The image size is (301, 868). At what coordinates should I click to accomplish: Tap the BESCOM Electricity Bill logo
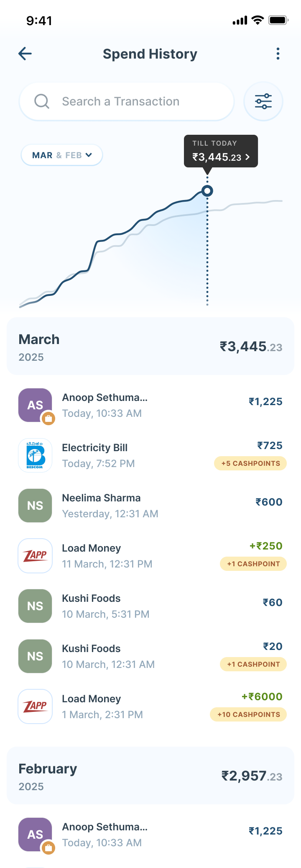tap(35, 455)
